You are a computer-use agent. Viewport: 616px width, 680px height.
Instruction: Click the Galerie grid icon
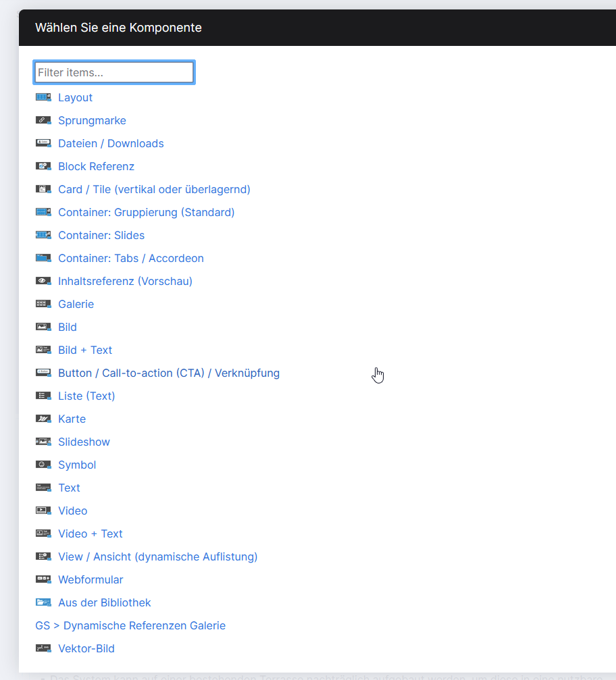click(43, 303)
